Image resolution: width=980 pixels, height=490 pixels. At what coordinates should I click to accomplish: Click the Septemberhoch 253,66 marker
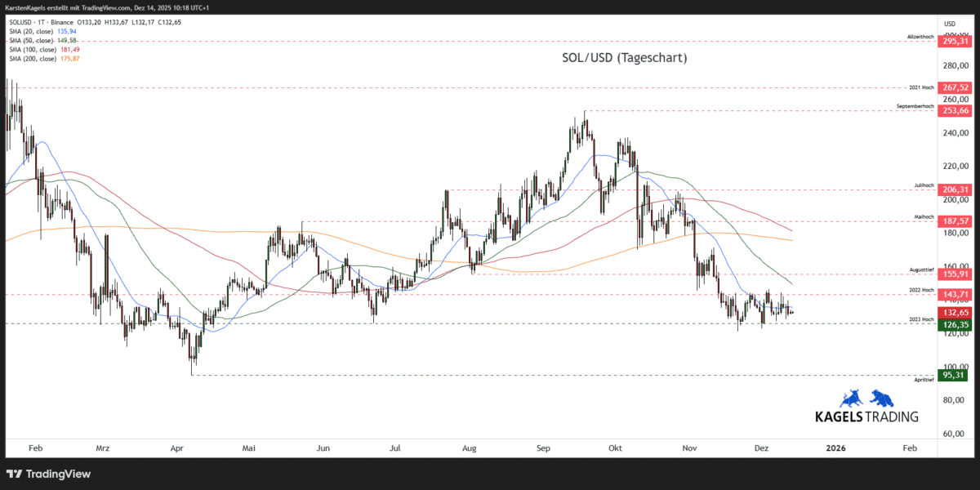(954, 109)
